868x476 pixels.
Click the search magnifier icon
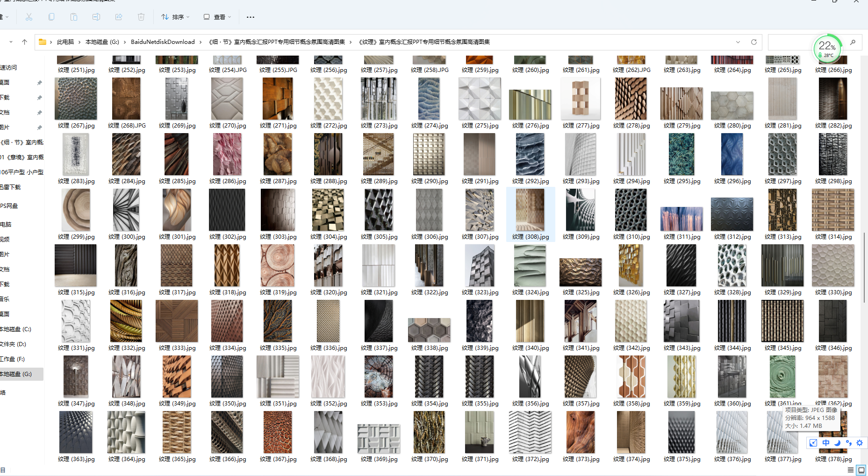(x=853, y=42)
